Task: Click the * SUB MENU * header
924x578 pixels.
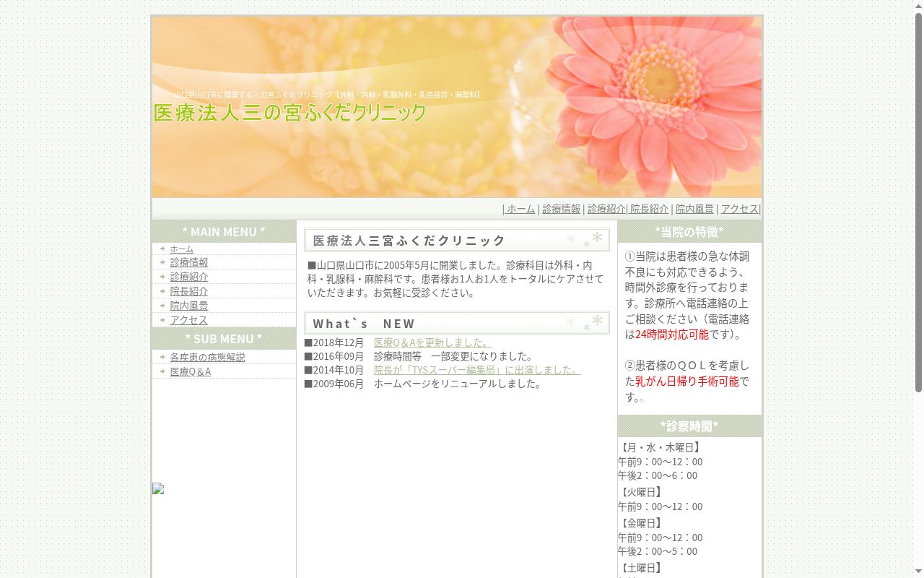Action: [x=224, y=339]
